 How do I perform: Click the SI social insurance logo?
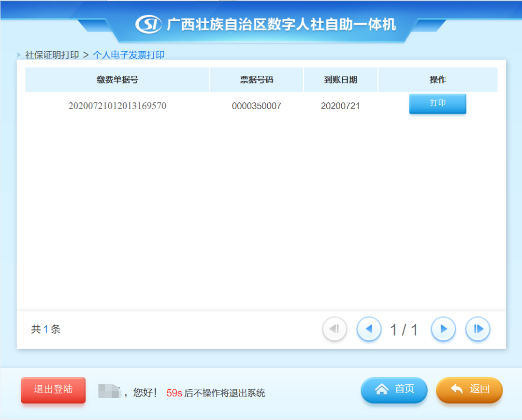coord(148,24)
